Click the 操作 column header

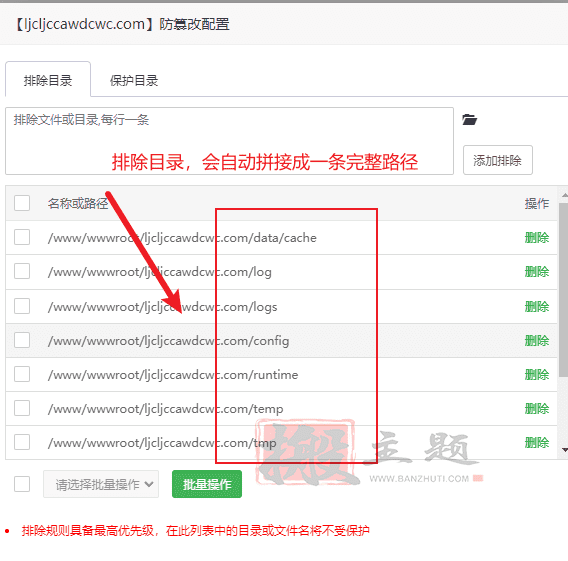(x=537, y=203)
